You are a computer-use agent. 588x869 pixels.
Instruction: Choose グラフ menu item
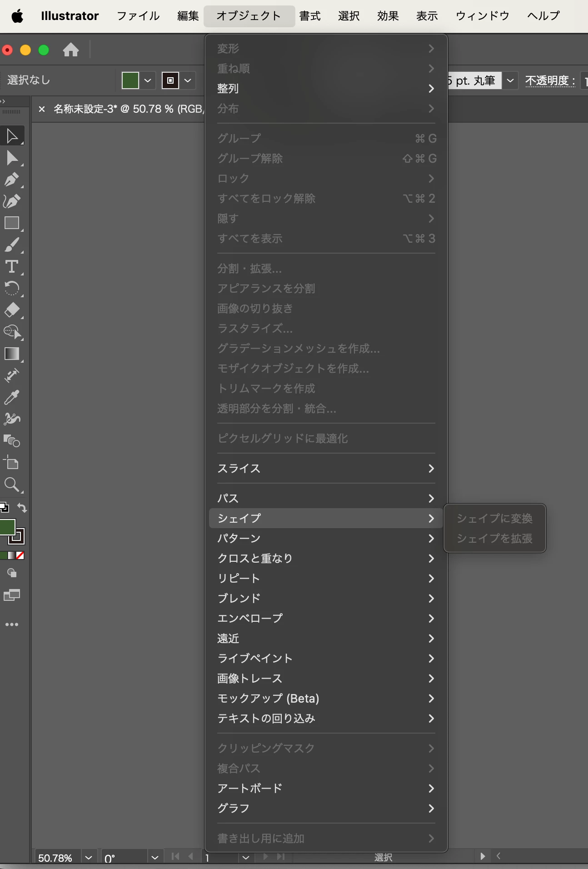326,809
